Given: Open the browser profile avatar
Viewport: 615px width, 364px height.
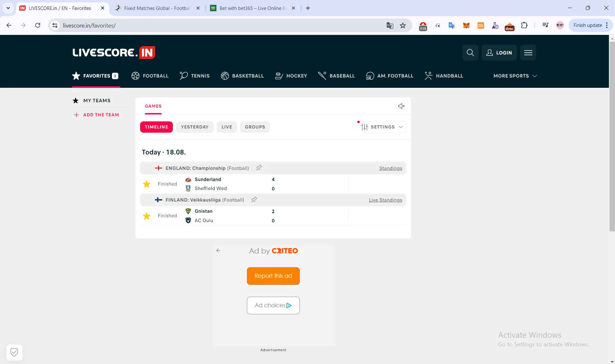Looking at the screenshot, I should [x=560, y=25].
